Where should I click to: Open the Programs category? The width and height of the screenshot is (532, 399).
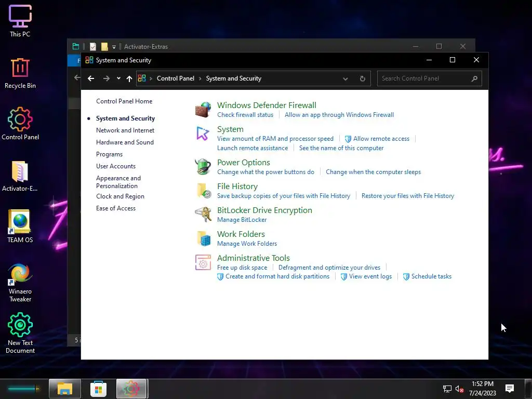click(x=109, y=154)
